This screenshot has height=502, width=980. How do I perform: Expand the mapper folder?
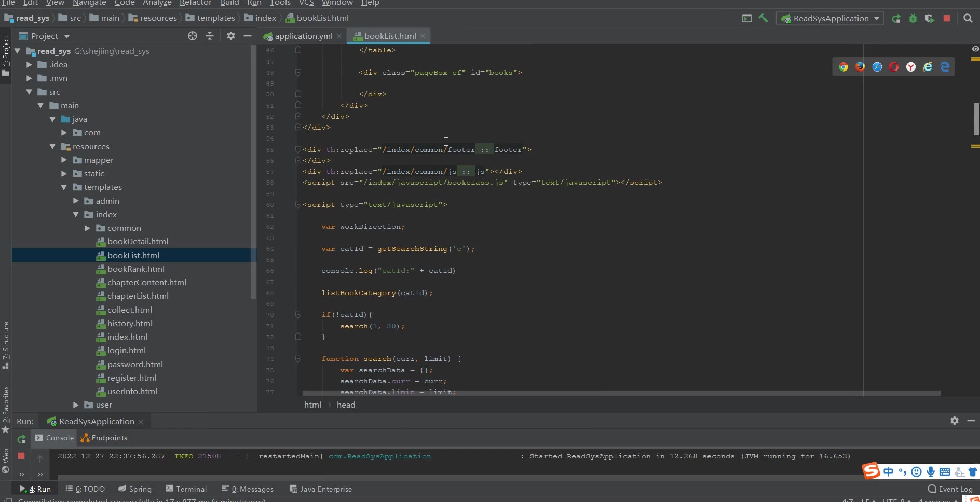[64, 160]
